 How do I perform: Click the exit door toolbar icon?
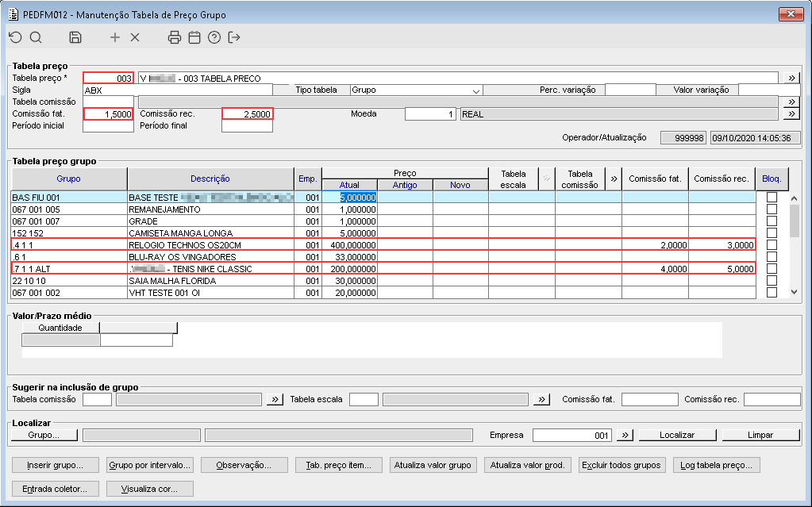pyautogui.click(x=233, y=37)
